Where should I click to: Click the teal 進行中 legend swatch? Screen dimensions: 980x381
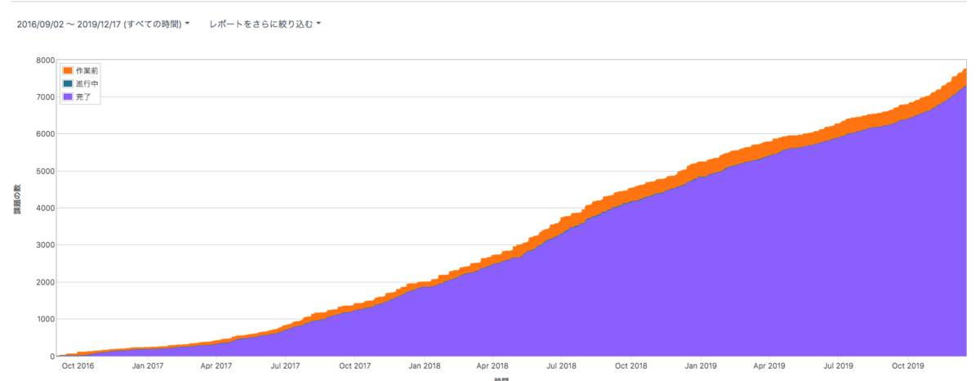click(68, 83)
